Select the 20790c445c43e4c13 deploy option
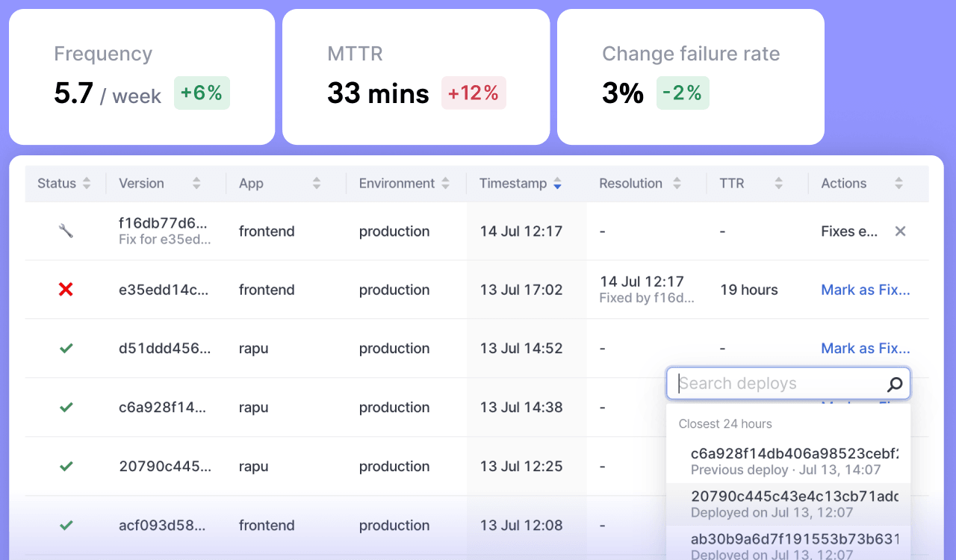This screenshot has width=956, height=560. [x=788, y=504]
